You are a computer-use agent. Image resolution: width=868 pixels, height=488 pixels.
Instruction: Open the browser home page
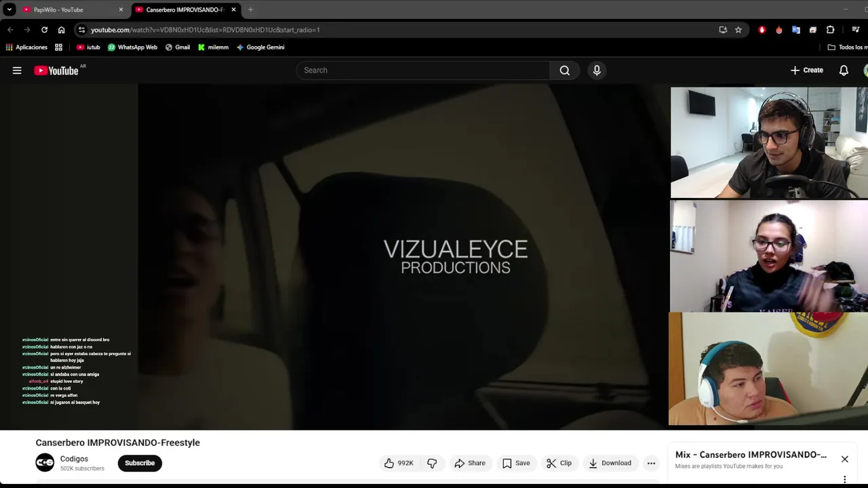click(61, 30)
